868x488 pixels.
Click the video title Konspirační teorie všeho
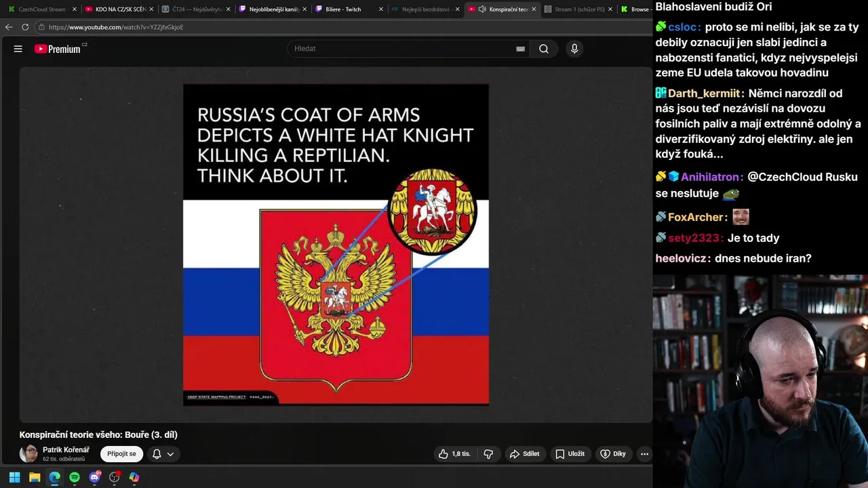98,434
